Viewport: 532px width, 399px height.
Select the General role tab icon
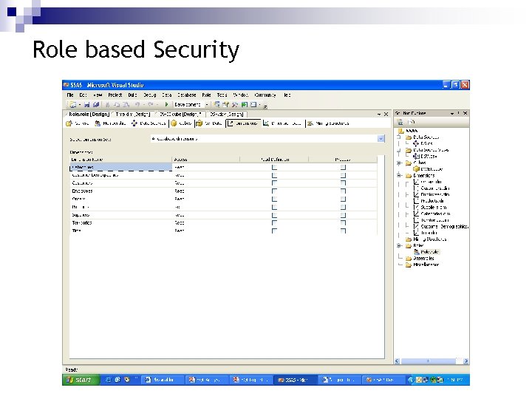click(69, 123)
